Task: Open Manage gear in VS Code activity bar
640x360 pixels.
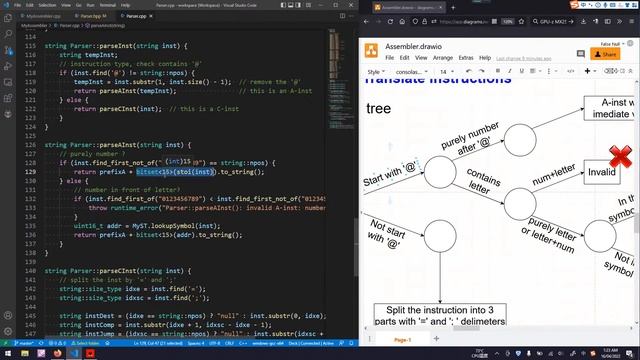Action: pyautogui.click(x=8, y=331)
